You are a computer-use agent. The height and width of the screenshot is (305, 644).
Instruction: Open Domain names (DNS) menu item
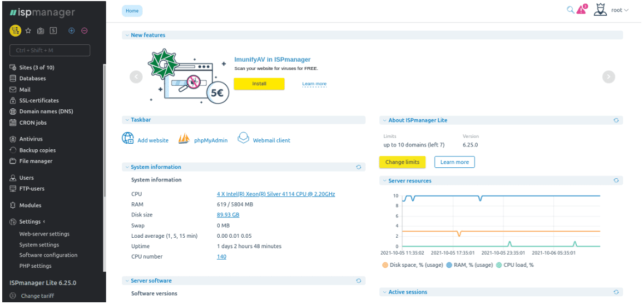coord(41,112)
